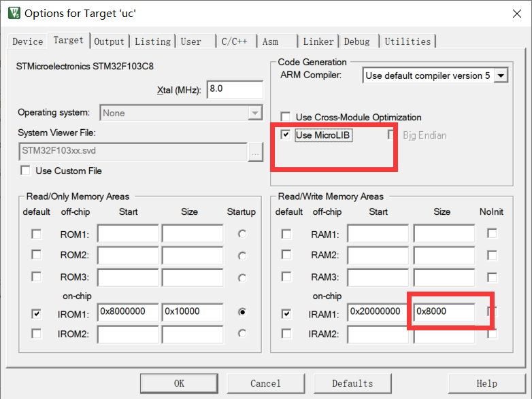Go to the Utilities tab
The image size is (532, 399).
click(x=408, y=41)
